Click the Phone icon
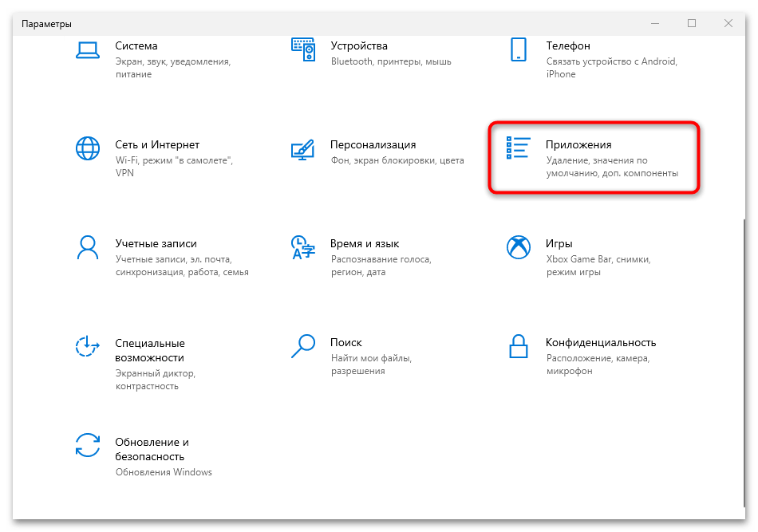758x532 pixels. pyautogui.click(x=518, y=49)
